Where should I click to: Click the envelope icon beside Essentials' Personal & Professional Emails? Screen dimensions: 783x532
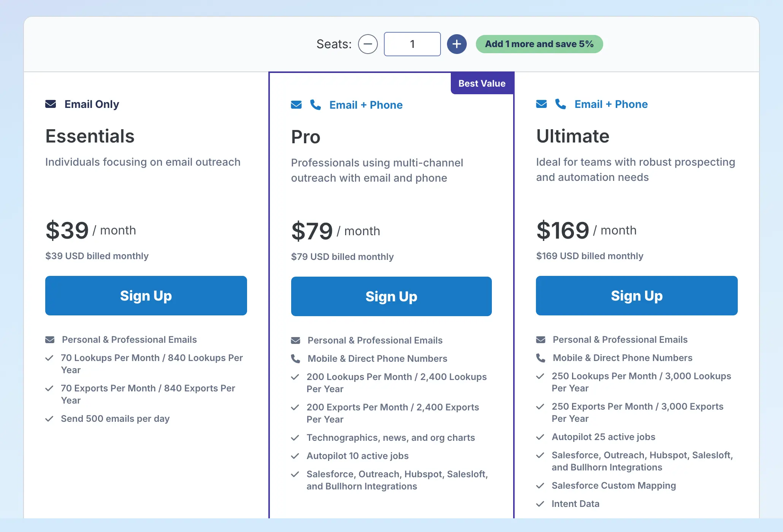pyautogui.click(x=50, y=340)
